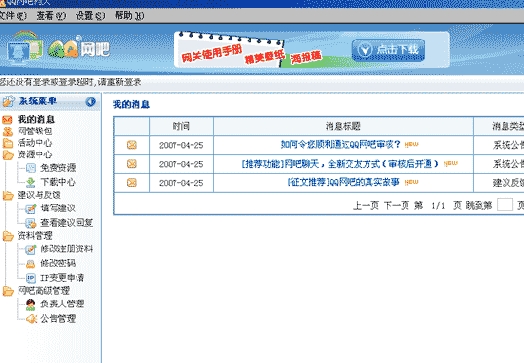Open IP变更申请 item
Viewport: 524px width, 363px height.
(62, 278)
